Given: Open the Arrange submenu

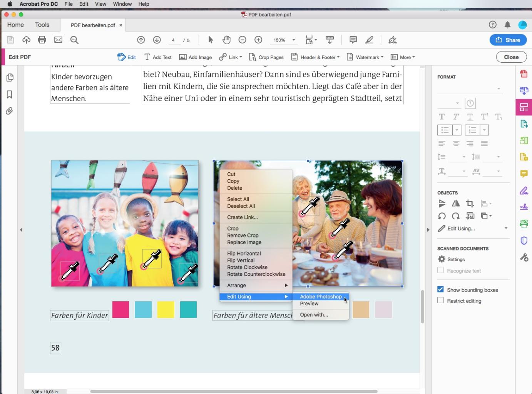Looking at the screenshot, I should point(256,285).
